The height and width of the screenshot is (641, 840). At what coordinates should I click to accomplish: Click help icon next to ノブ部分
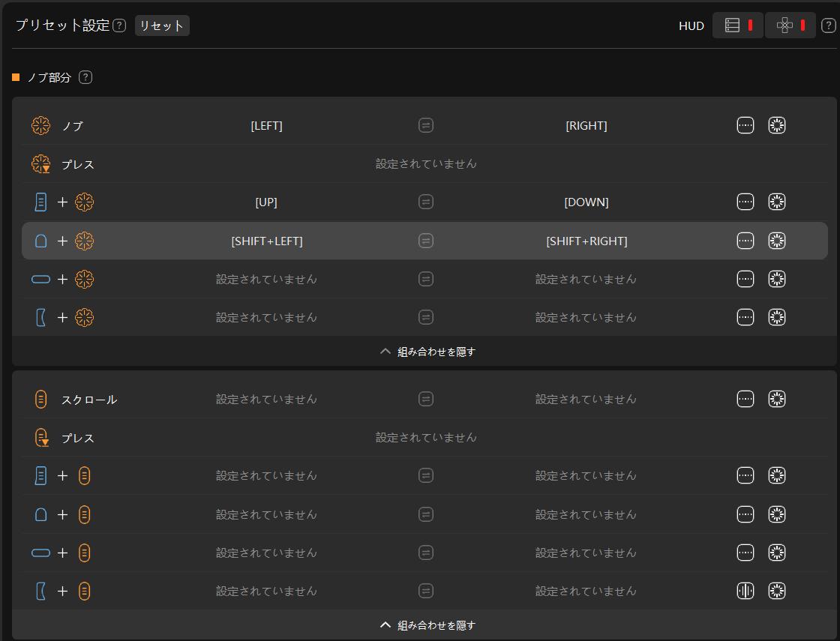[x=85, y=77]
